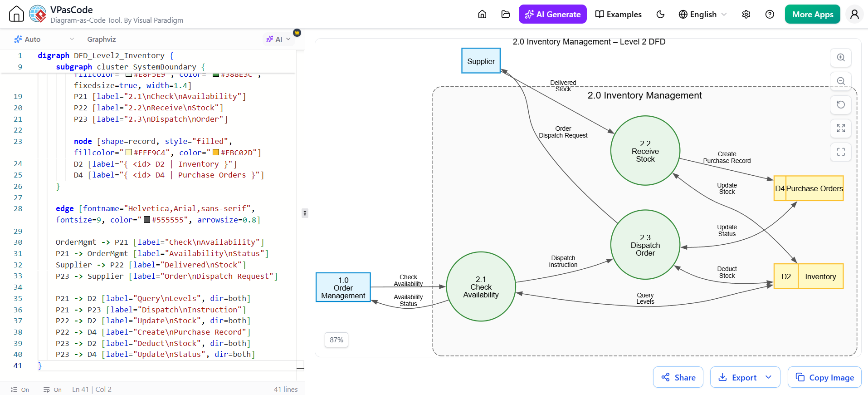Click the sticky 'subgraph cluster_SystemBoundary' line
868x395 pixels.
(131, 67)
